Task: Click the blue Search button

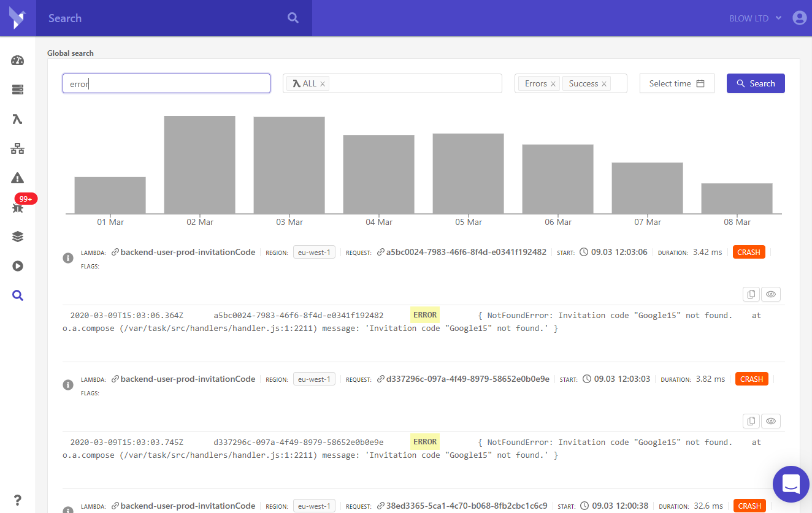Action: 756,83
